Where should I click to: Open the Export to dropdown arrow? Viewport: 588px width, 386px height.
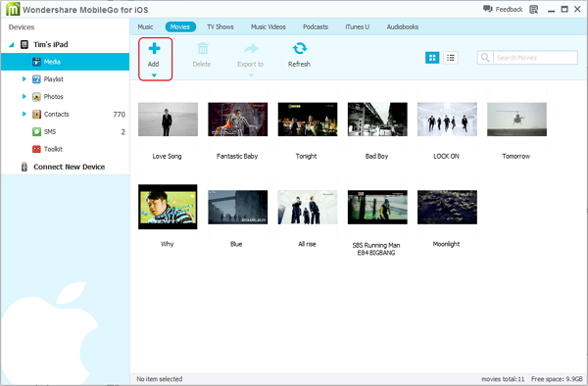[251, 75]
